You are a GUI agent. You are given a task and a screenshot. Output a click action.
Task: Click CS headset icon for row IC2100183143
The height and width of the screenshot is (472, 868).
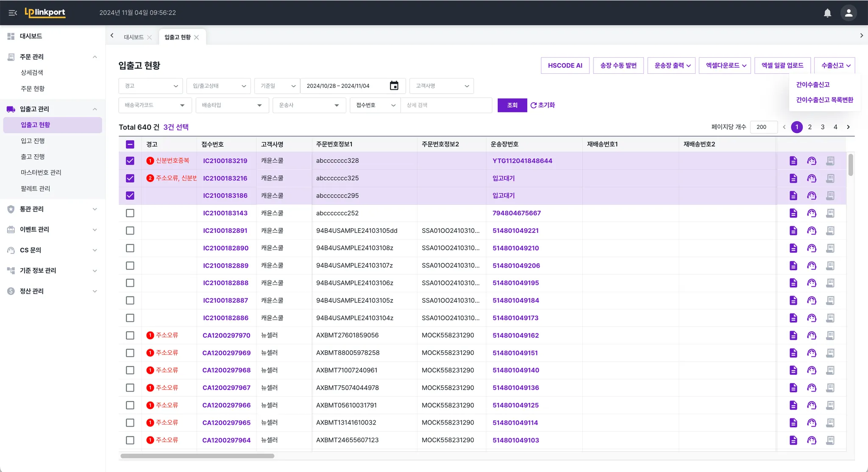(811, 213)
